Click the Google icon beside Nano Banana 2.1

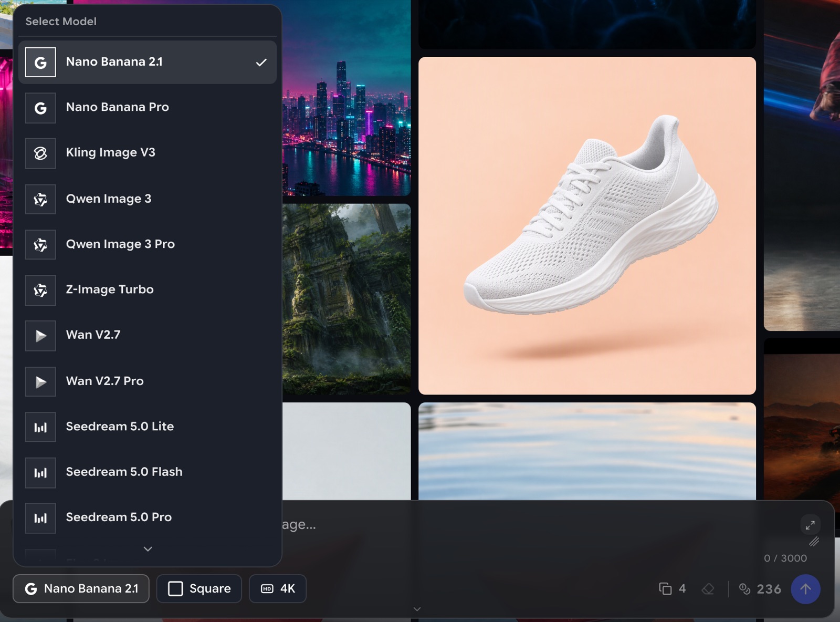tap(40, 63)
